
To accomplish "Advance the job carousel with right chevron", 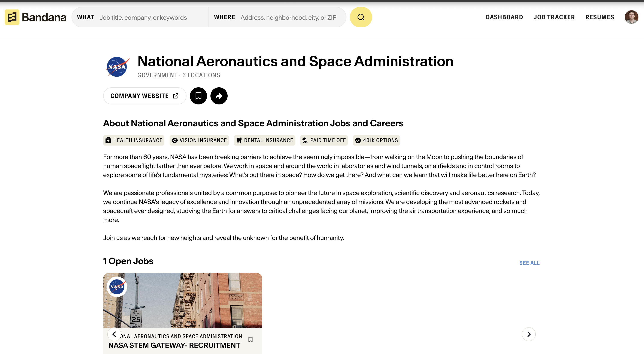I will [529, 334].
